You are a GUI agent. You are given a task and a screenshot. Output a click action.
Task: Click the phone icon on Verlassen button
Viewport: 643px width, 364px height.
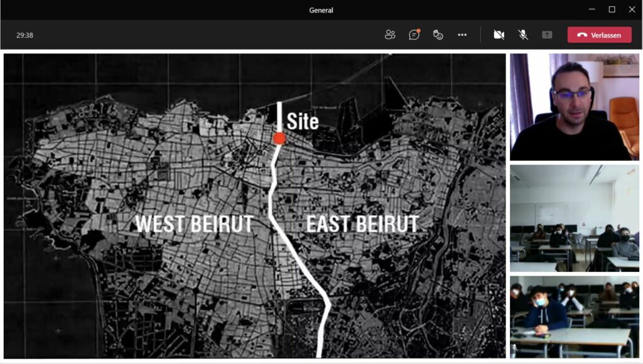point(581,35)
